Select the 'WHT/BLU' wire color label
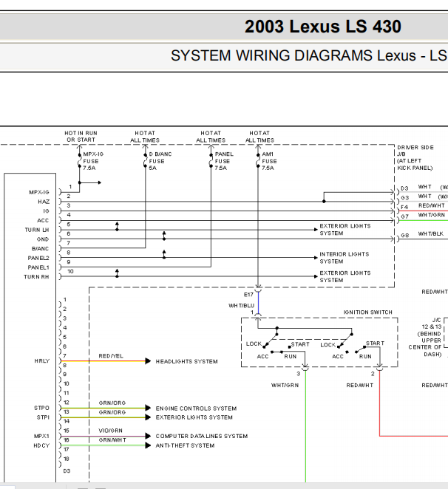The image size is (448, 489). tap(241, 305)
